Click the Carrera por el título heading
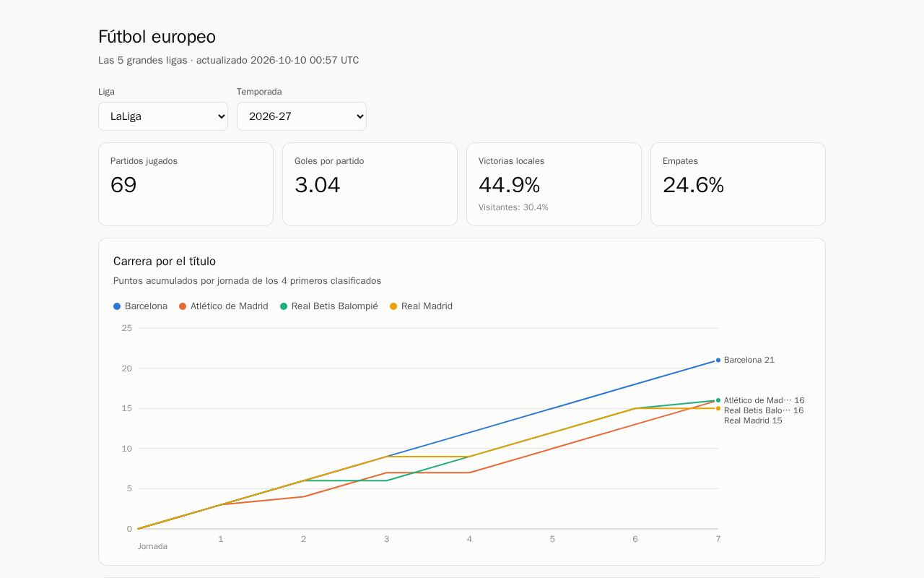The image size is (924, 578). coord(165,262)
